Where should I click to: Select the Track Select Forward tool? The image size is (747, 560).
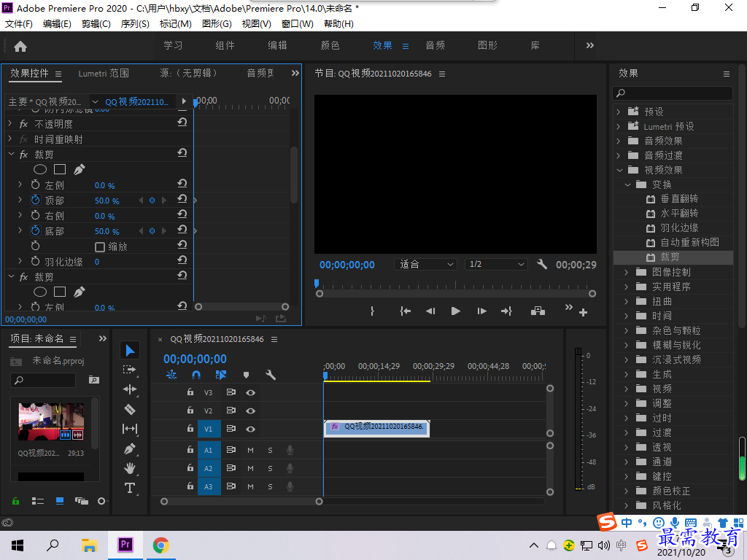tap(129, 370)
